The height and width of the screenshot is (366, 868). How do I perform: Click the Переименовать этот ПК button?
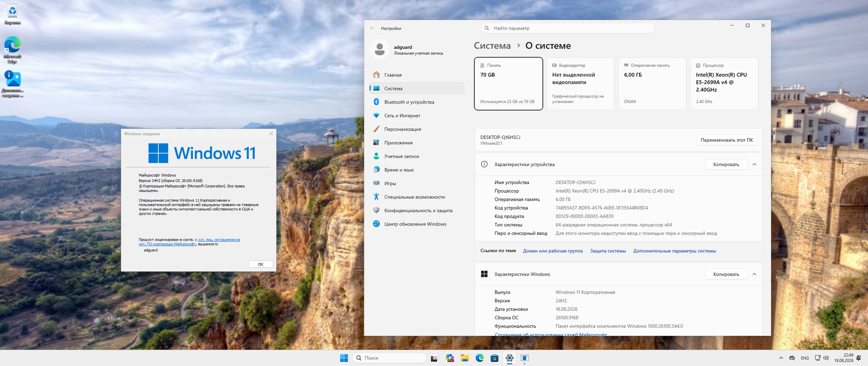[x=726, y=140]
